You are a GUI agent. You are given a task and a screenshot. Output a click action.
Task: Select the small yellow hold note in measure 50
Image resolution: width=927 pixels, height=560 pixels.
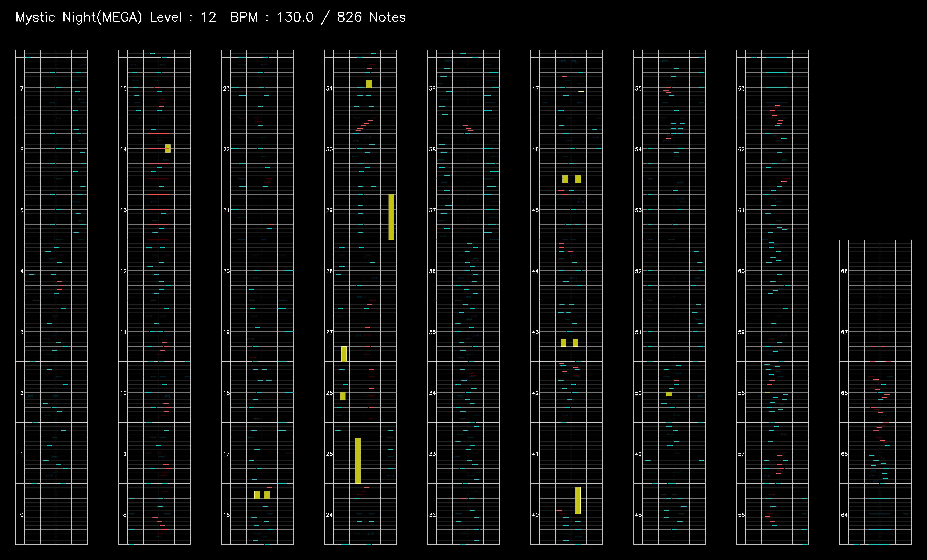pos(669,394)
